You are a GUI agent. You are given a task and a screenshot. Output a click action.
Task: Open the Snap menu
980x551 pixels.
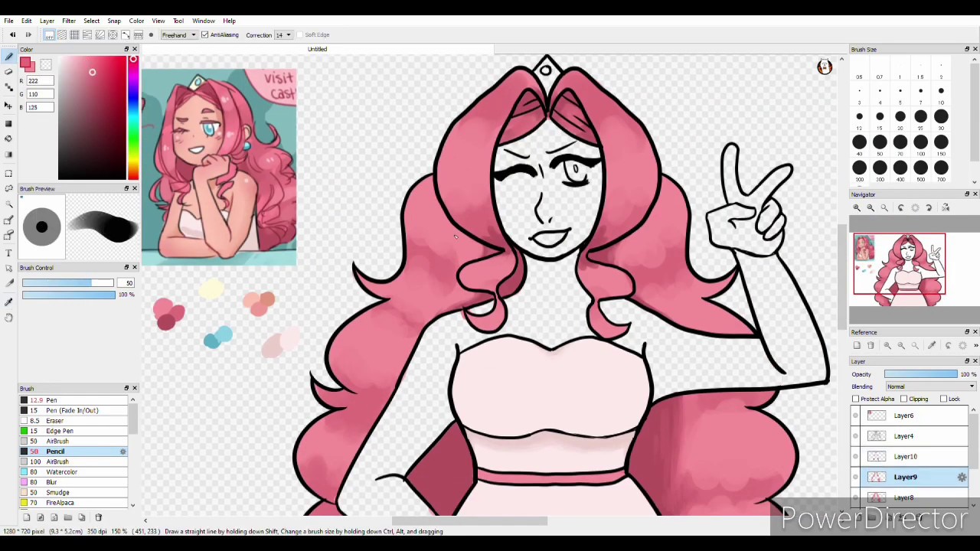coord(114,21)
